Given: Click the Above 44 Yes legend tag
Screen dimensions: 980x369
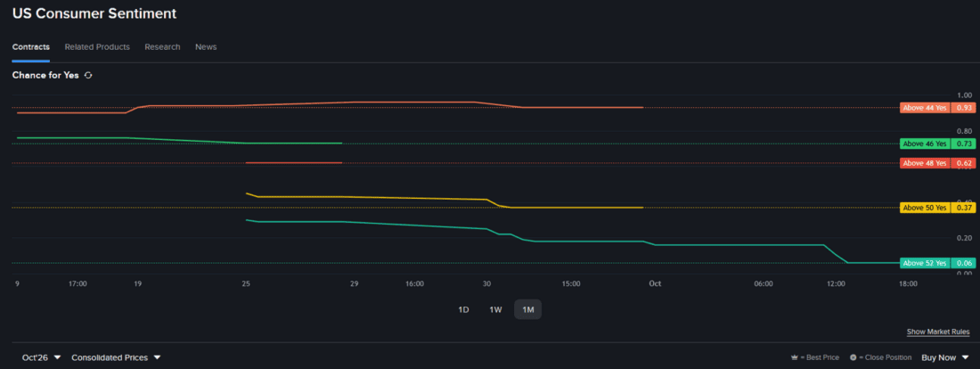Looking at the screenshot, I should [925, 108].
